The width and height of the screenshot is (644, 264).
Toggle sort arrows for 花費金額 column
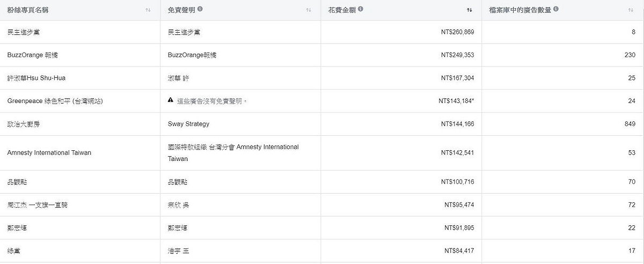point(470,10)
